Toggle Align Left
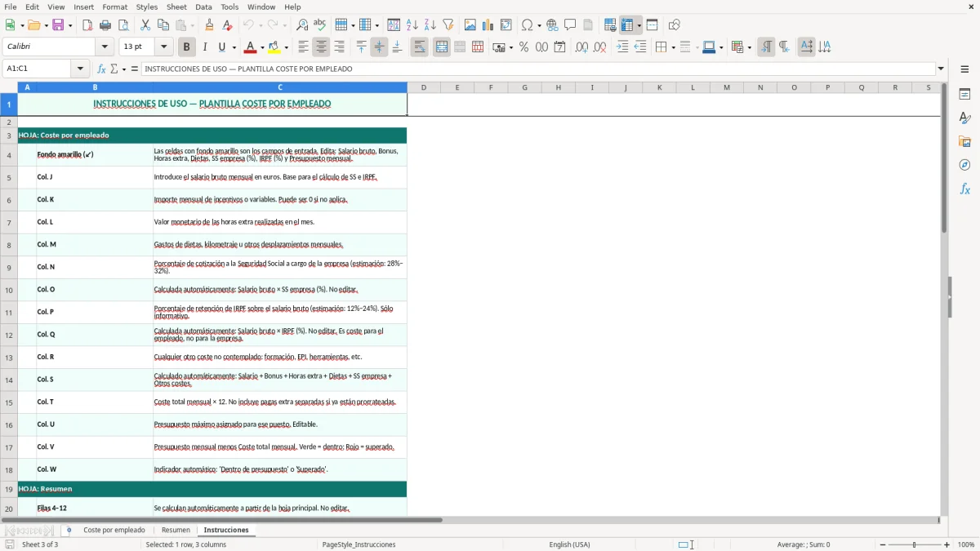This screenshot has height=551, width=980. coord(304,47)
